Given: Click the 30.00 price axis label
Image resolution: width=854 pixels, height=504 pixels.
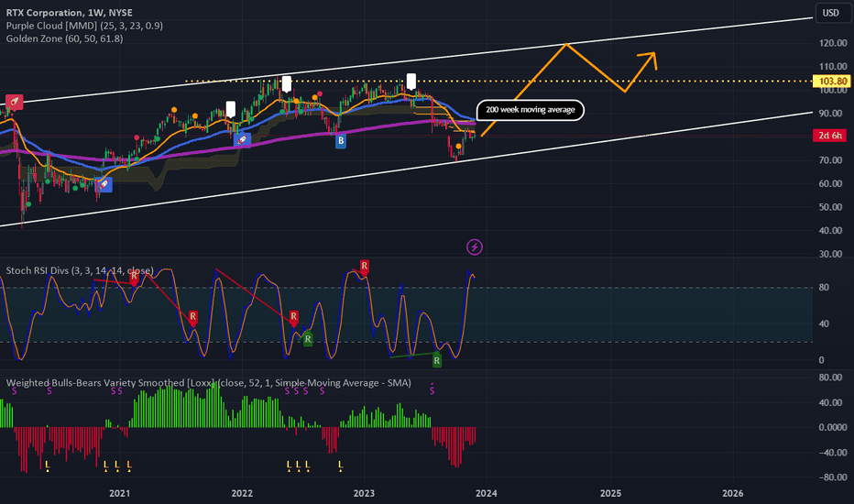Looking at the screenshot, I should pos(831,254).
